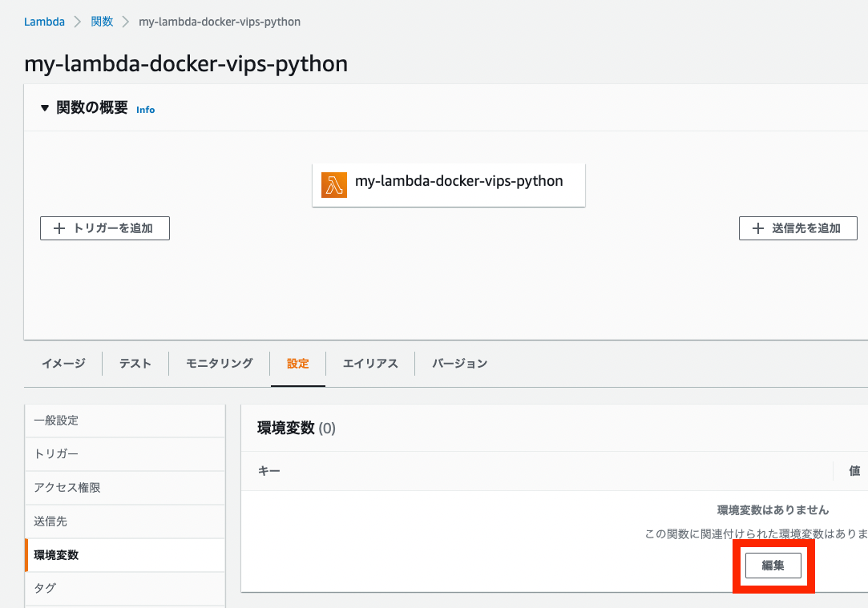Viewport: 868px width, 608px height.
Task: Add a trigger with トリガーを追加 button
Action: point(105,228)
